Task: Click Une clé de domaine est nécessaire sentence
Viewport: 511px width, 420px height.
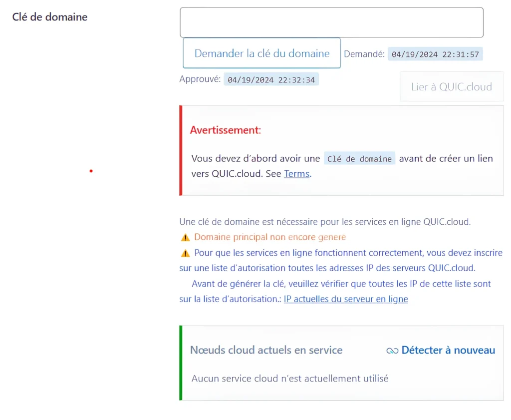Action: [325, 222]
